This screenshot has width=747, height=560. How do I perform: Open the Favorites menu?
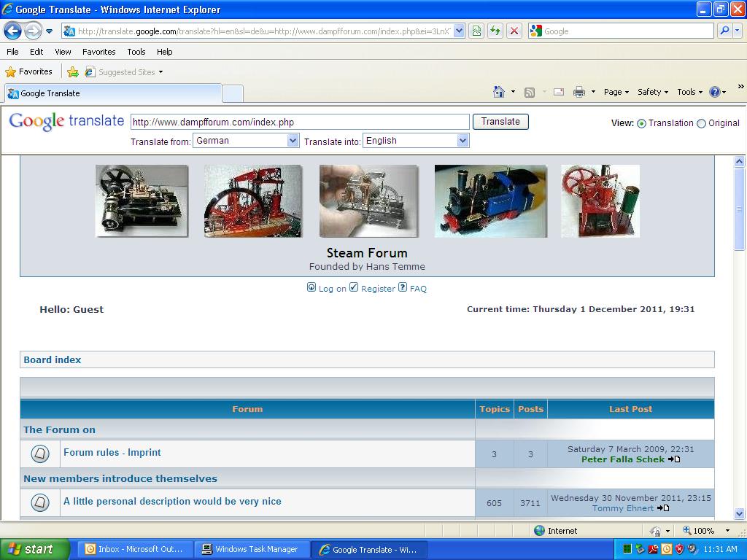click(x=98, y=52)
